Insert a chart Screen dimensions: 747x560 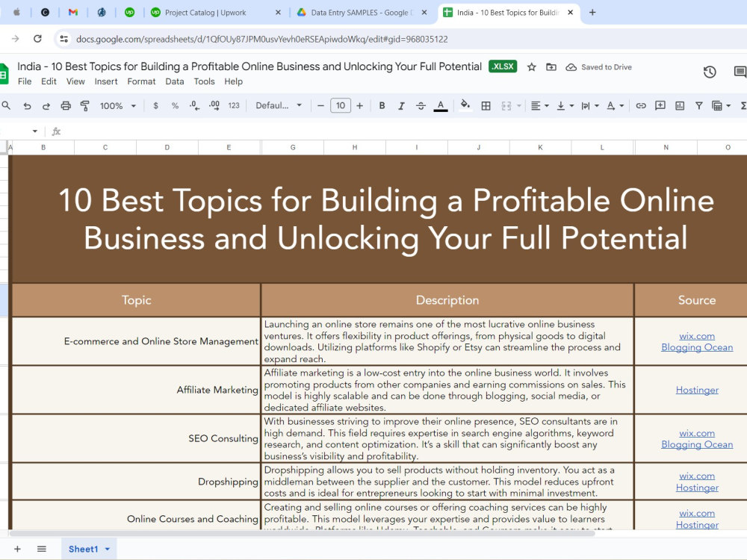click(x=680, y=106)
